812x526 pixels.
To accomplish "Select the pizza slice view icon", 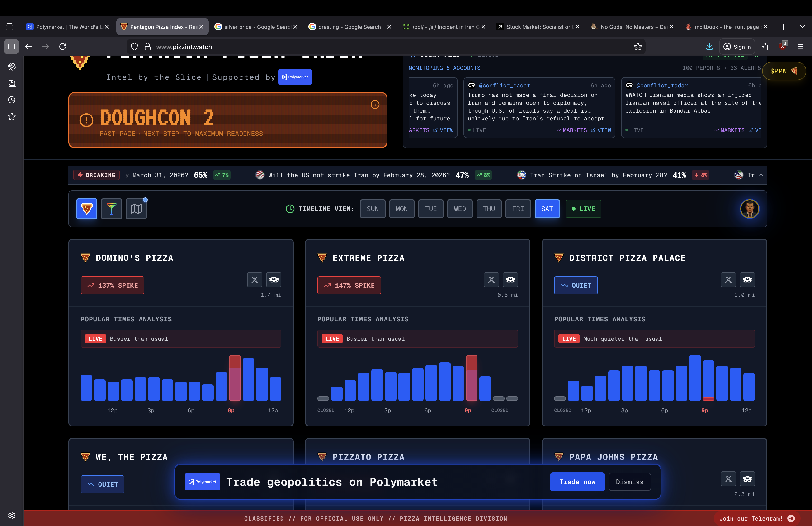I will pos(87,209).
